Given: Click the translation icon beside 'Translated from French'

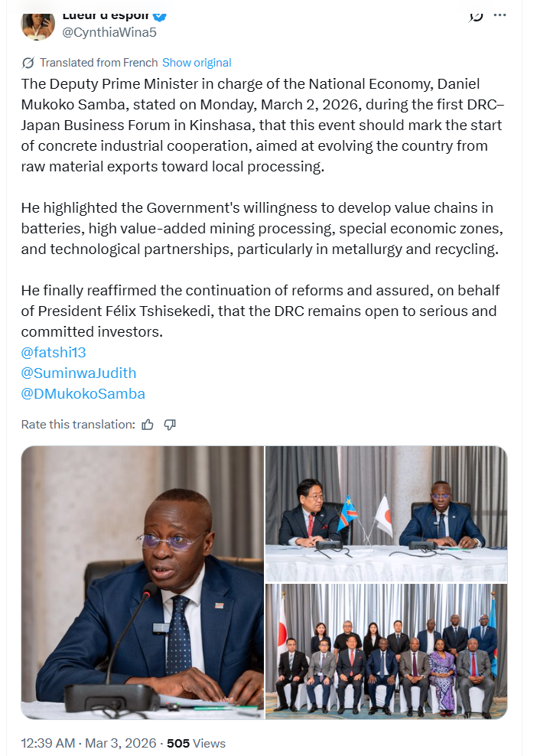Looking at the screenshot, I should pos(28,63).
